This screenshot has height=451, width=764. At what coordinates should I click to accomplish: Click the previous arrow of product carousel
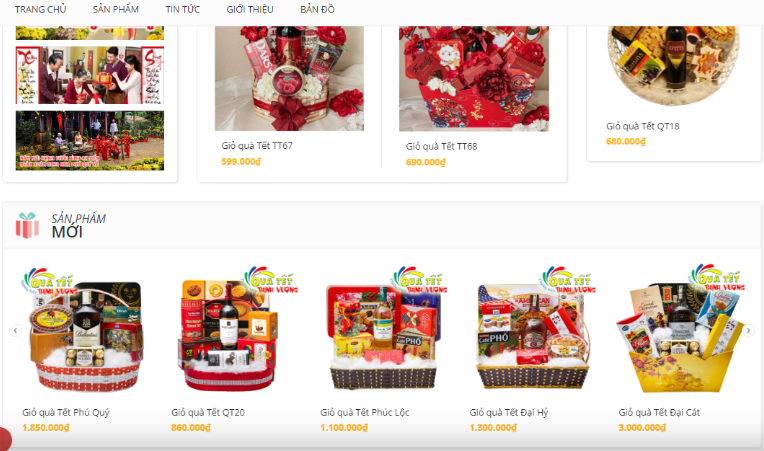16,331
